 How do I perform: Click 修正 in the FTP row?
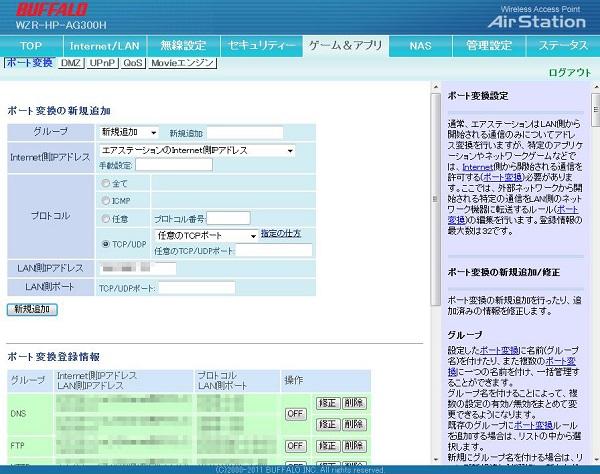327,445
